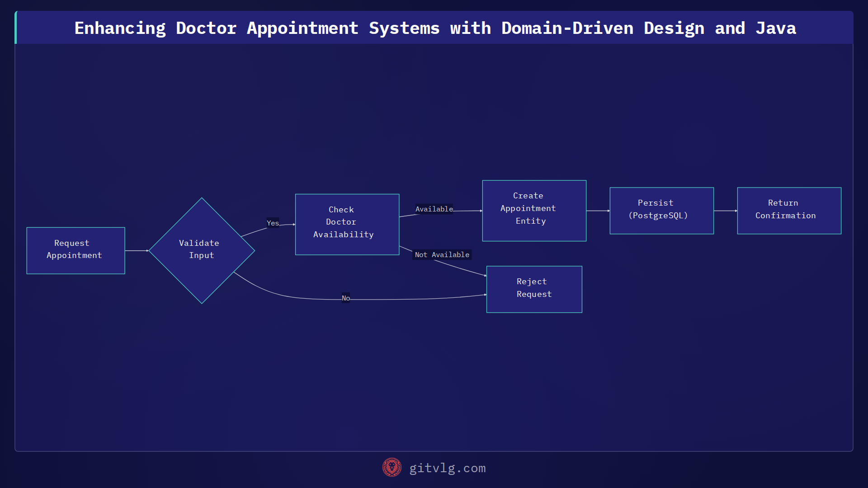Image resolution: width=868 pixels, height=488 pixels.
Task: Click the Persist (PostgreSQL) box
Action: (x=662, y=211)
